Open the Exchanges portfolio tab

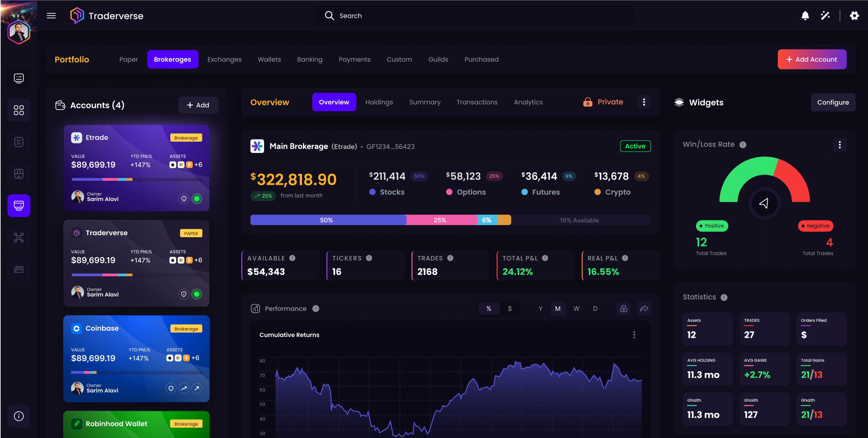click(225, 59)
